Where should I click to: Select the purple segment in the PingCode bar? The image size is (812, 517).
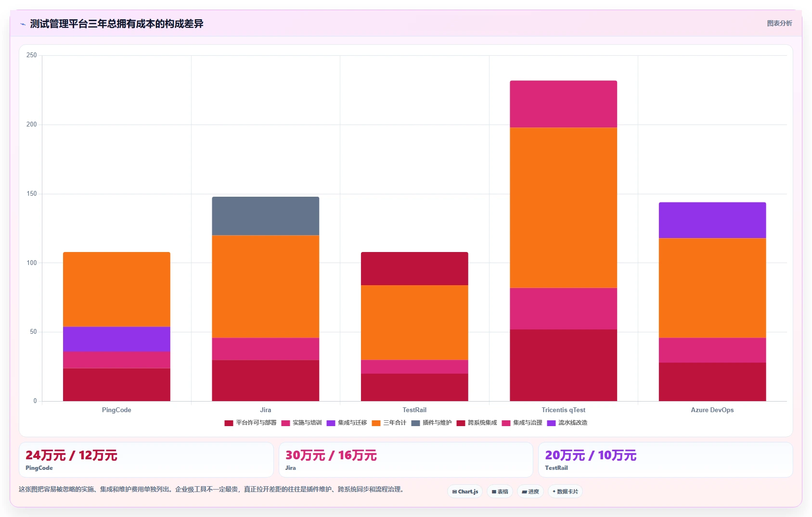coord(116,340)
